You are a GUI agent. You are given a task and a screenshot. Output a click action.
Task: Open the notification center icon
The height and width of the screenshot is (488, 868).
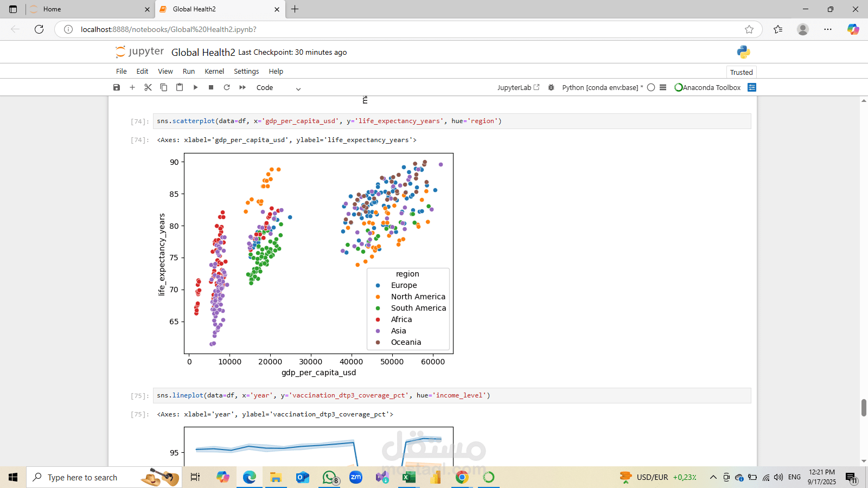coord(851,478)
